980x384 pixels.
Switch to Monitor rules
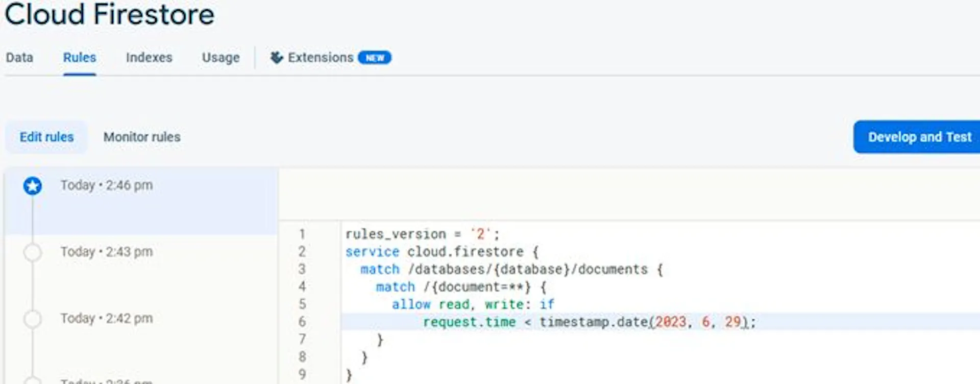pos(142,137)
